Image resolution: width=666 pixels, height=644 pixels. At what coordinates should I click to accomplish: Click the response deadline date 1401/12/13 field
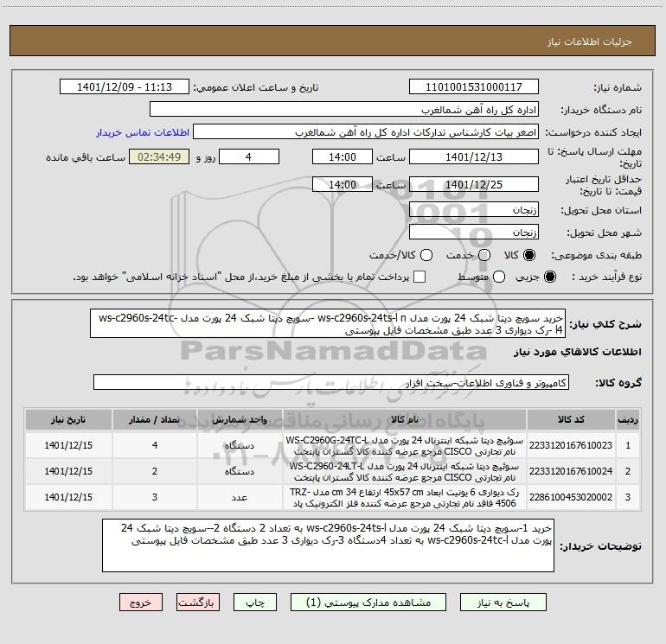(x=474, y=156)
